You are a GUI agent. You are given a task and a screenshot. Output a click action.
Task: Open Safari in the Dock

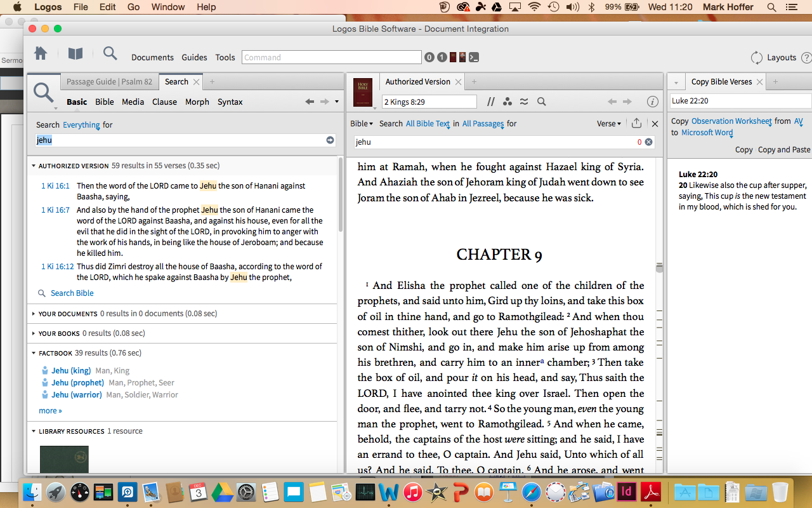532,491
